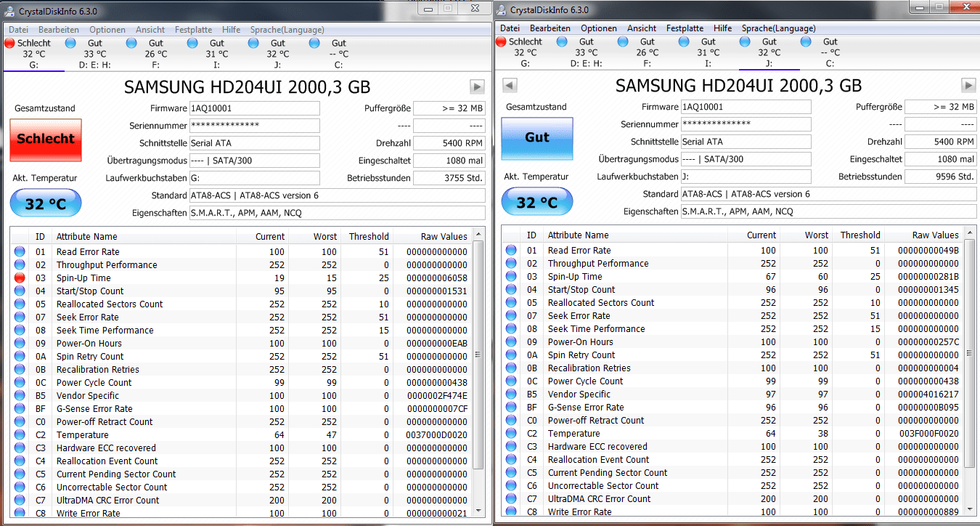Click status icon of Uncorrectable Sector Count, right window
980x526 pixels.
pyautogui.click(x=511, y=486)
